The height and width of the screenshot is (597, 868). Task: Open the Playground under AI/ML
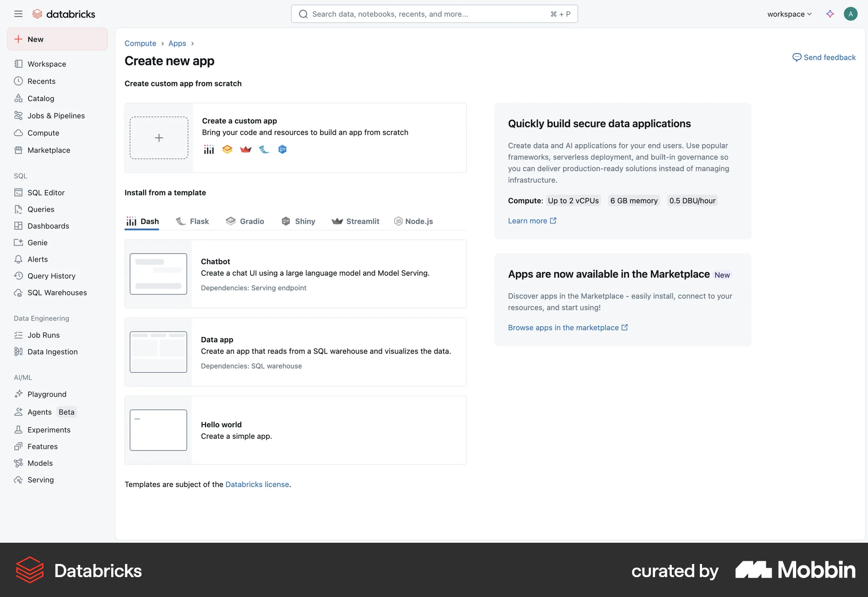(x=47, y=394)
